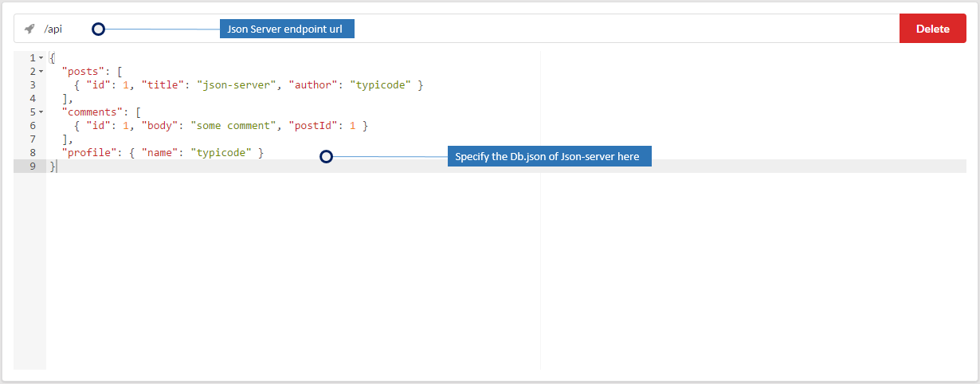Click the "body" key on line 6

pos(159,125)
